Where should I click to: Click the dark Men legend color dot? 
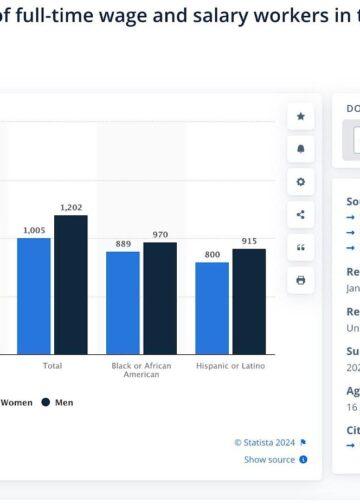(x=46, y=402)
